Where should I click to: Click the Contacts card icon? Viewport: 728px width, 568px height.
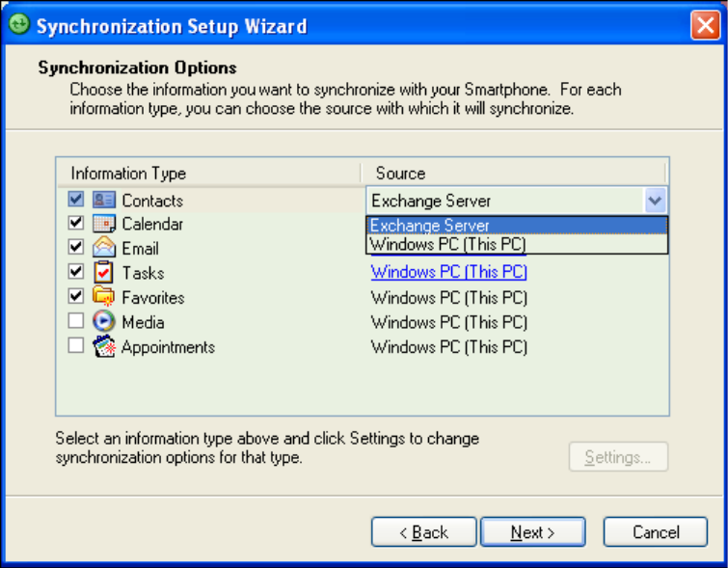tap(103, 201)
